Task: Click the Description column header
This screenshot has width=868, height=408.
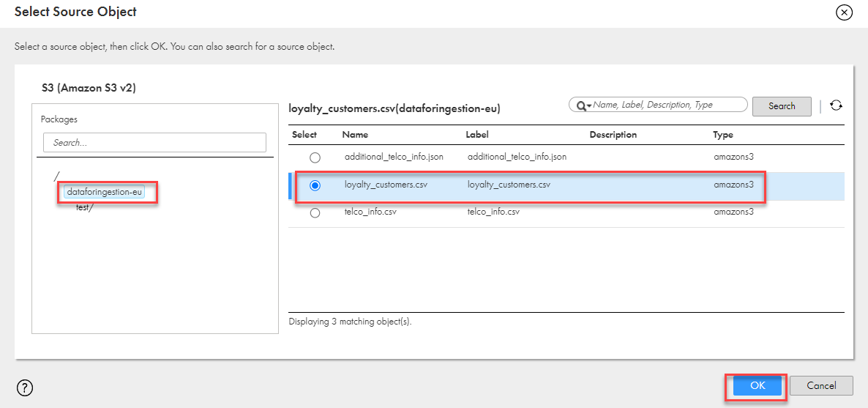Action: [613, 135]
